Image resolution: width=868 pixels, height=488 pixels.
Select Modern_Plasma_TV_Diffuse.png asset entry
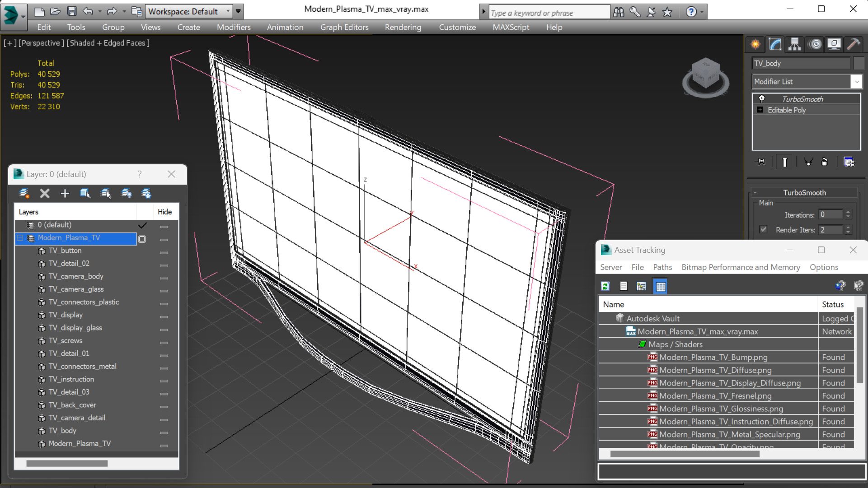(x=715, y=370)
